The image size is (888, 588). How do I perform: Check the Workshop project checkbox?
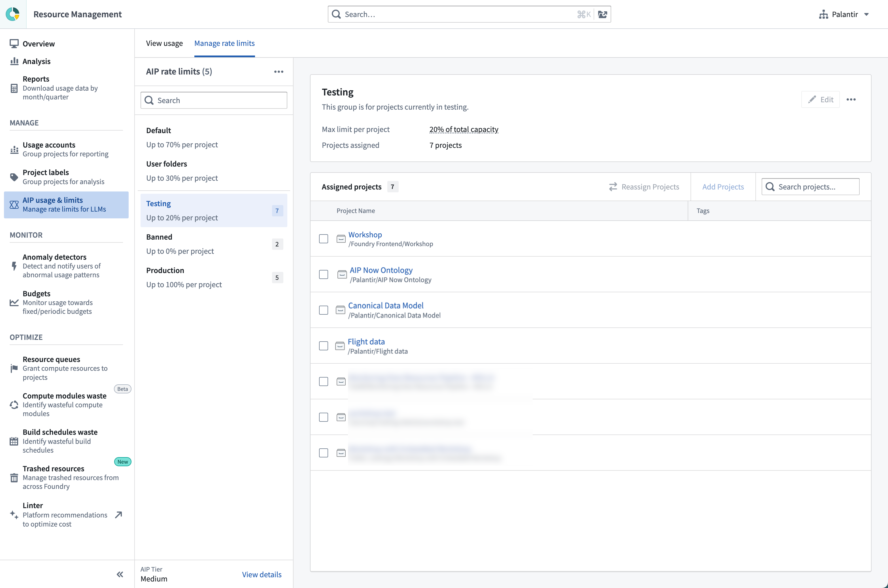click(323, 239)
